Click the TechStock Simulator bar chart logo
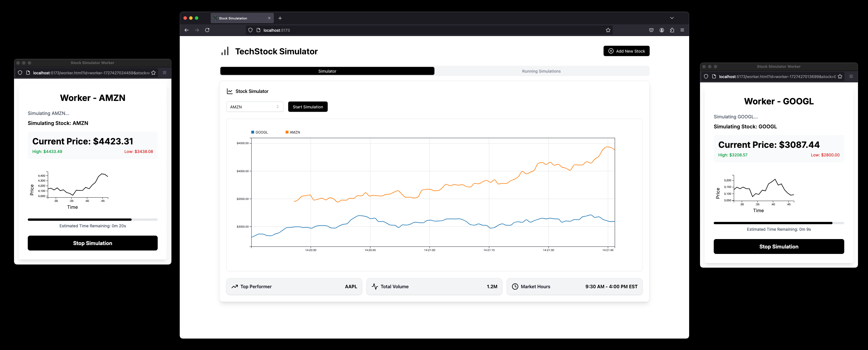Screen dimensions: 868x350 225,51
